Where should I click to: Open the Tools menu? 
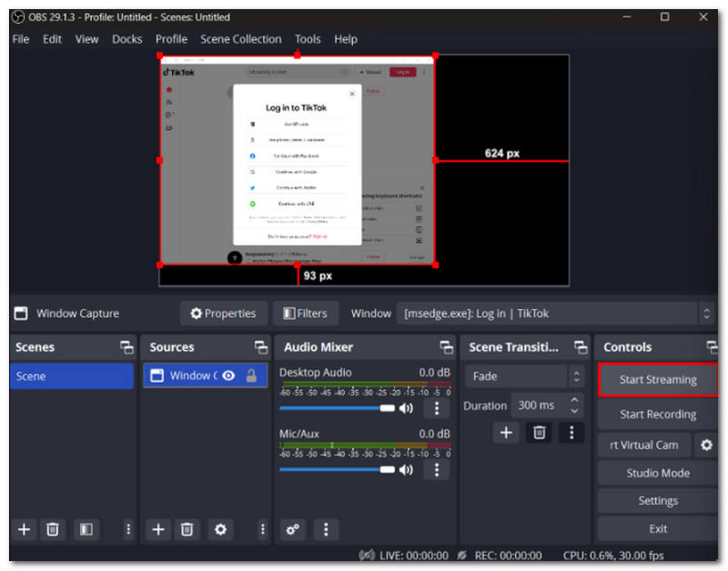(308, 39)
